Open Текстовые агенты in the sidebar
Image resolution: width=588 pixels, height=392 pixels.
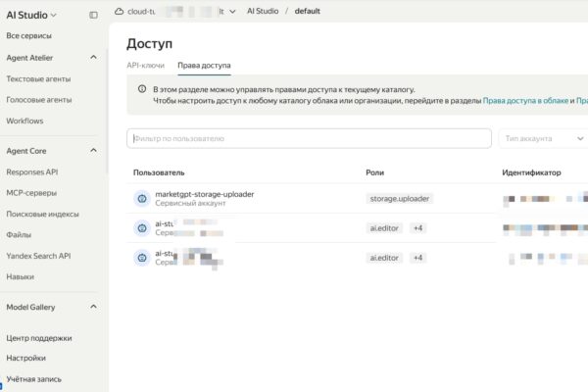click(38, 78)
